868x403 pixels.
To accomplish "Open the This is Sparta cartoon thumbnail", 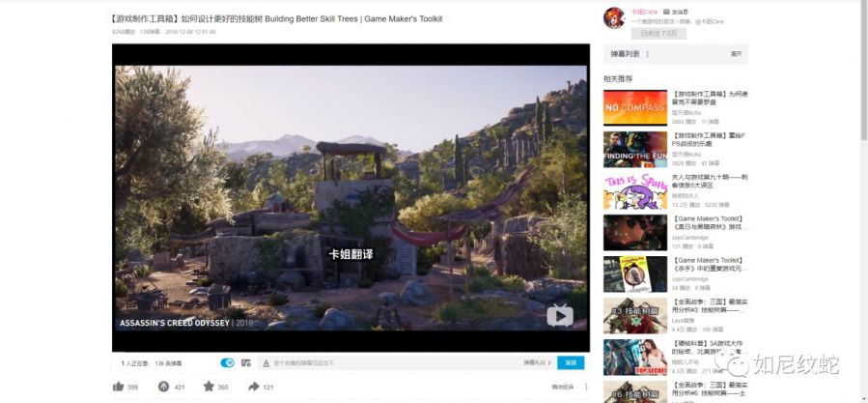I will [x=635, y=190].
